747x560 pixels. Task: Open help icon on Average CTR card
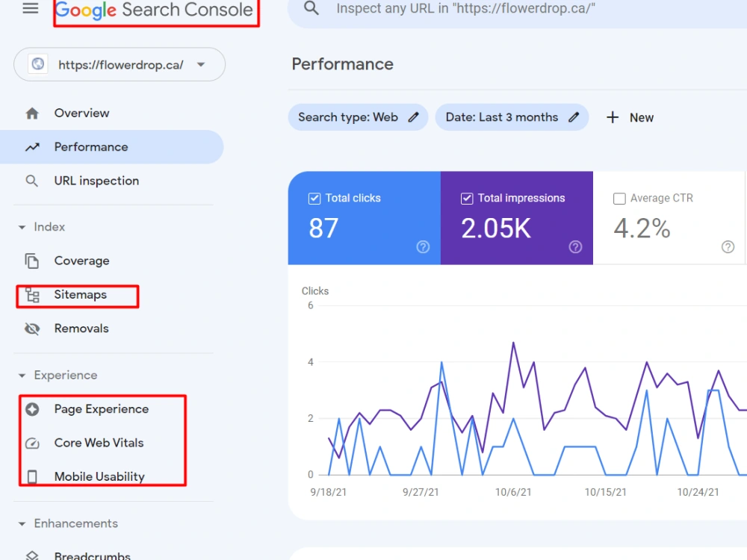728,246
